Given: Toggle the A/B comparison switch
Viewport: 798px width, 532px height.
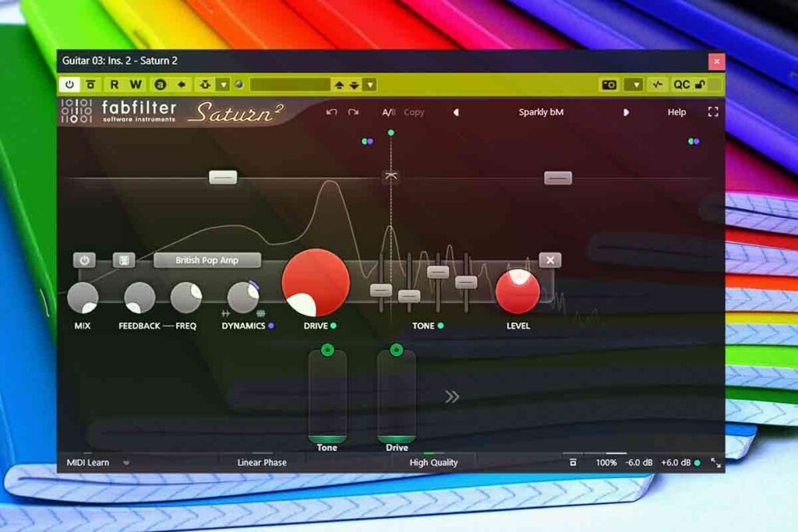Looking at the screenshot, I should (x=389, y=112).
